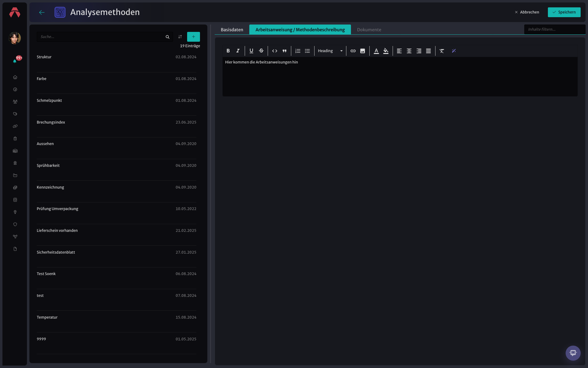The image size is (588, 368).
Task: Open the coins sidebar item
Action: [x=15, y=188]
